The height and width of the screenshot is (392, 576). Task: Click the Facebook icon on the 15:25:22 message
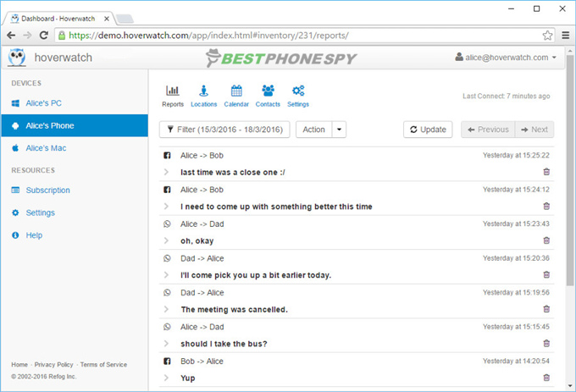point(167,155)
